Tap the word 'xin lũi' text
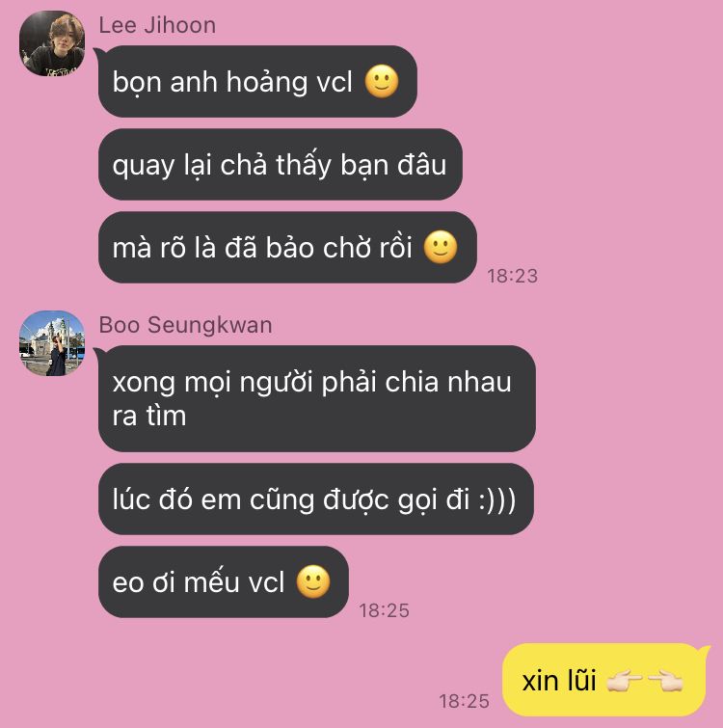The image size is (723, 728). 559,681
